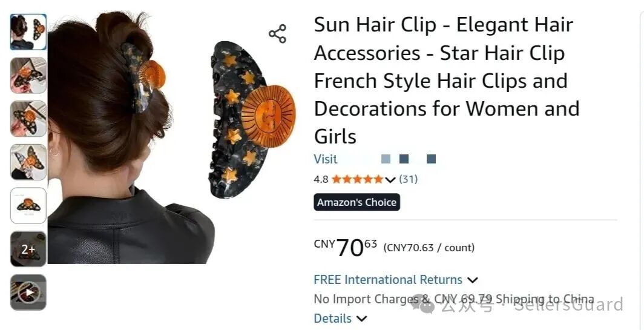Select fifth thumbnail on white background
644x330 pixels.
click(x=28, y=205)
